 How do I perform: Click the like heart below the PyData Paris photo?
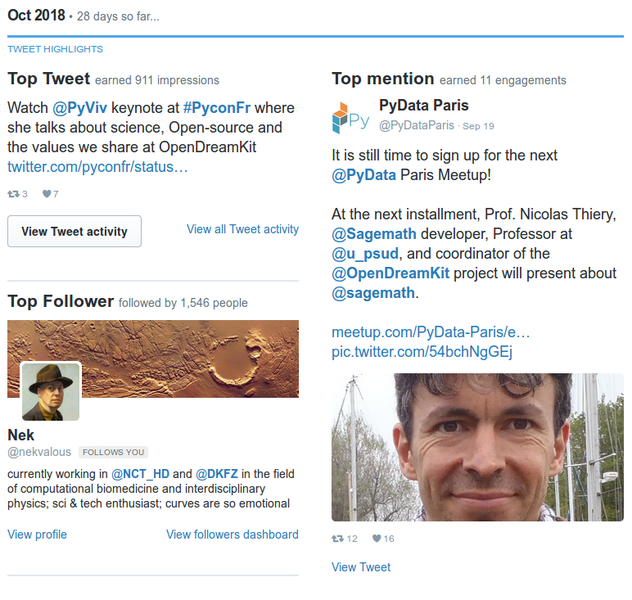[x=376, y=538]
